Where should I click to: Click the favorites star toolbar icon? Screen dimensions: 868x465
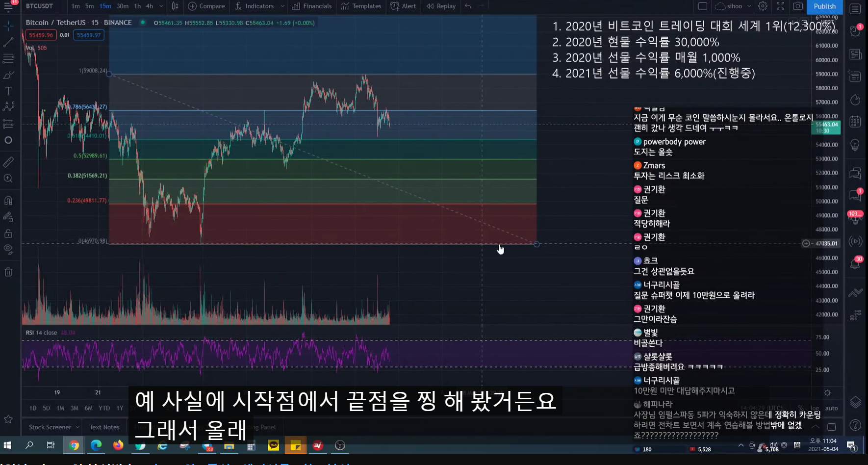tap(8, 419)
